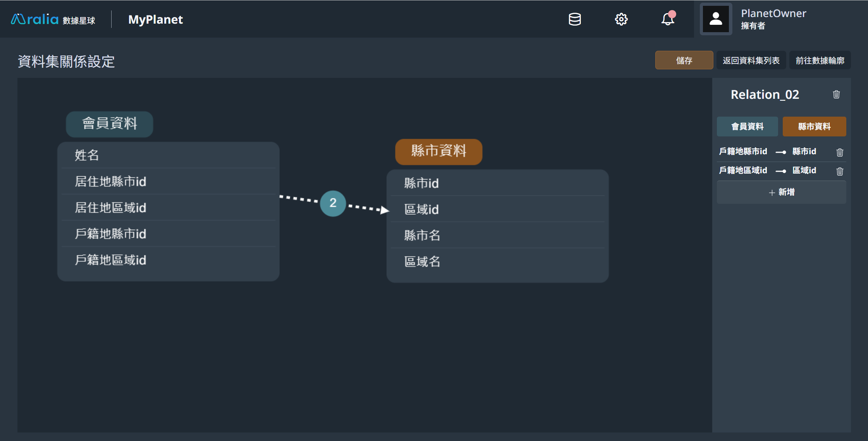Select 縣市資料 tab in relation panel
The height and width of the screenshot is (441, 868).
tap(814, 126)
